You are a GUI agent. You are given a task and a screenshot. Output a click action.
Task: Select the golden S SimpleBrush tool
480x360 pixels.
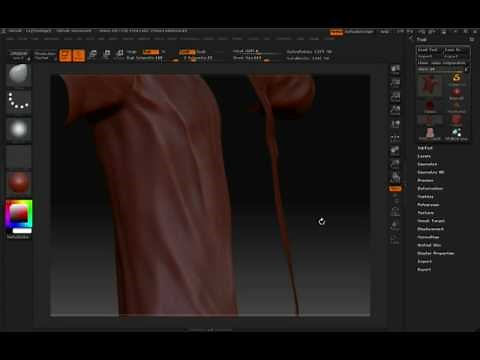[x=456, y=79]
